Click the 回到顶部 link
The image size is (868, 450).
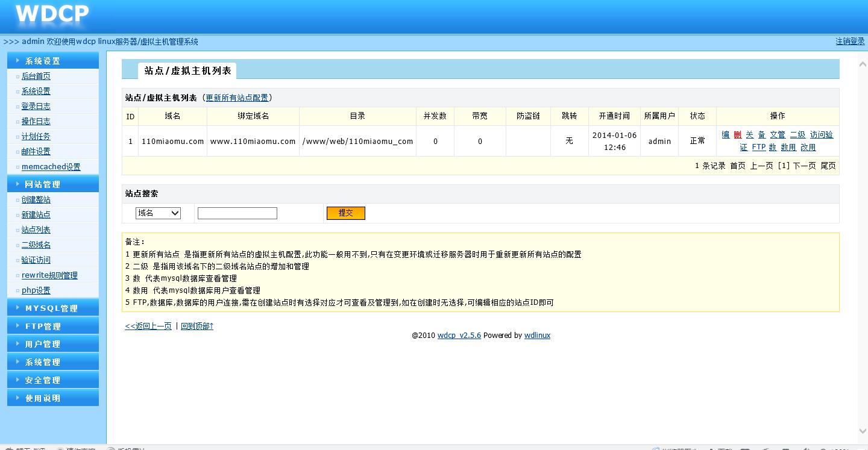(197, 326)
